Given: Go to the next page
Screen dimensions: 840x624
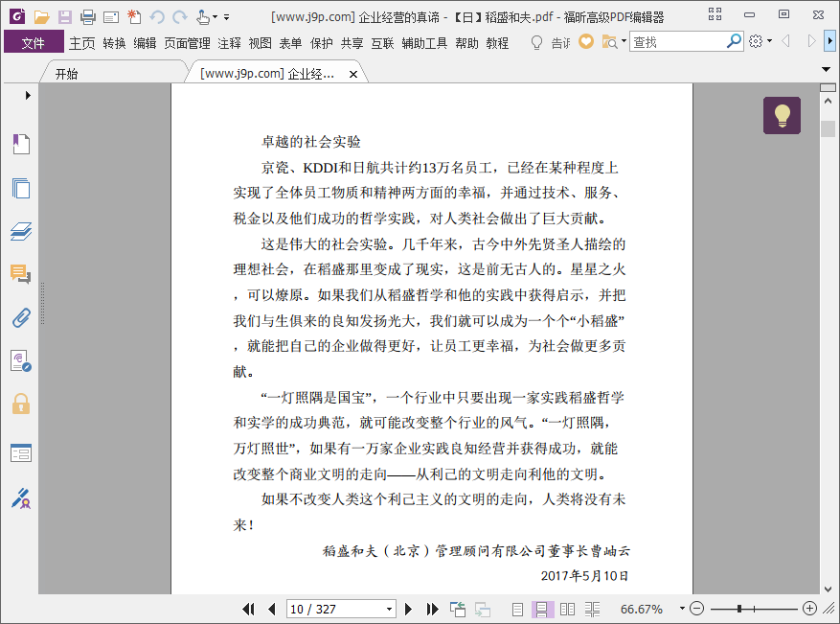Looking at the screenshot, I should pos(408,609).
